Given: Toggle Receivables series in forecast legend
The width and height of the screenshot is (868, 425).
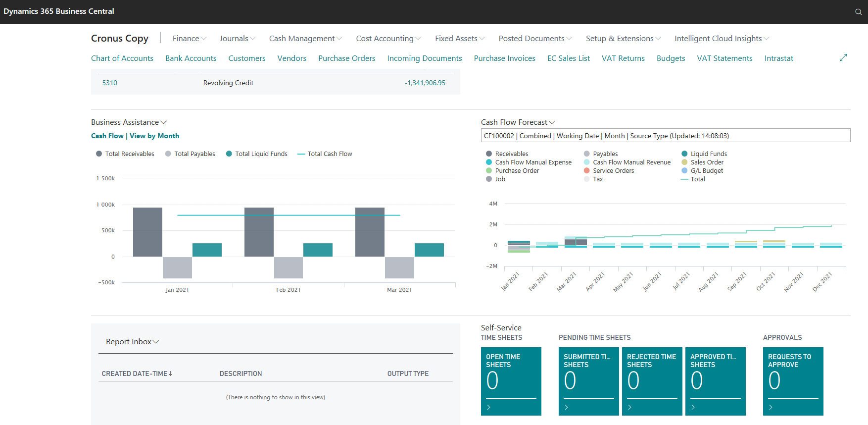Looking at the screenshot, I should (507, 154).
